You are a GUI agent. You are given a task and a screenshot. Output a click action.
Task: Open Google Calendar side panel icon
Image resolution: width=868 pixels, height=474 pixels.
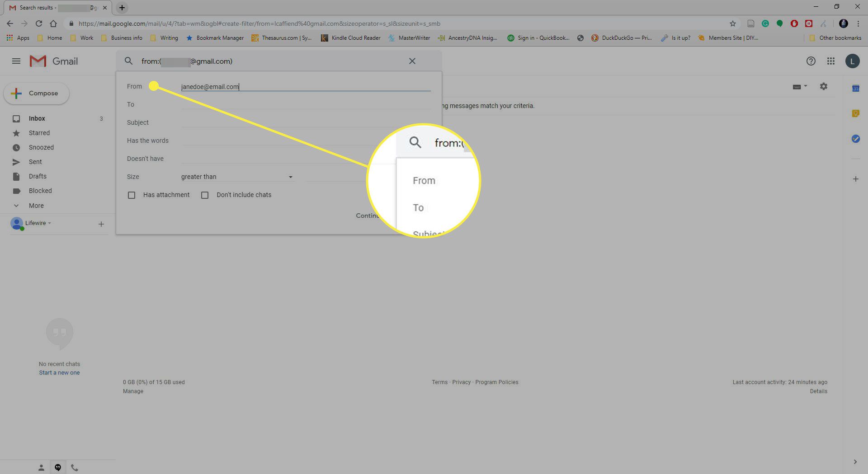pos(855,89)
